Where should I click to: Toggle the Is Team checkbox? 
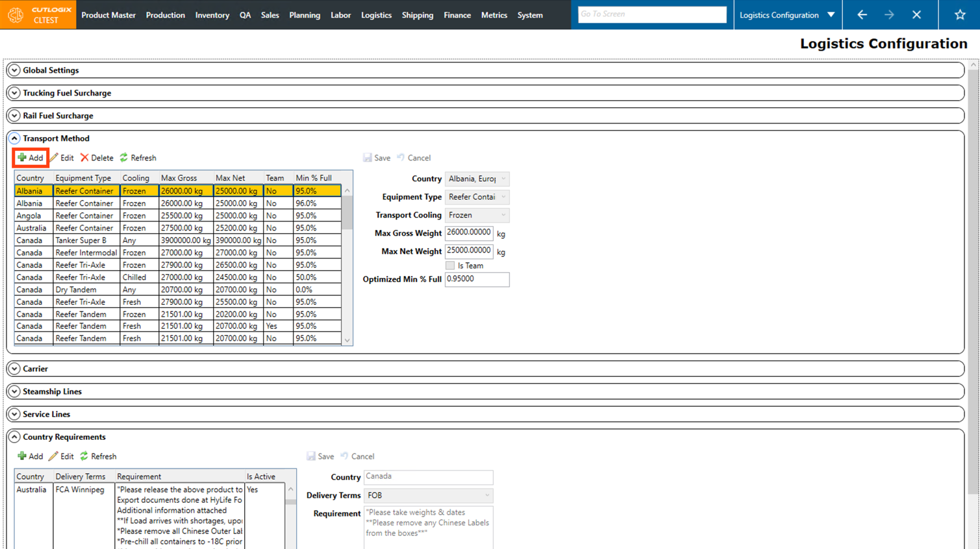tap(450, 266)
